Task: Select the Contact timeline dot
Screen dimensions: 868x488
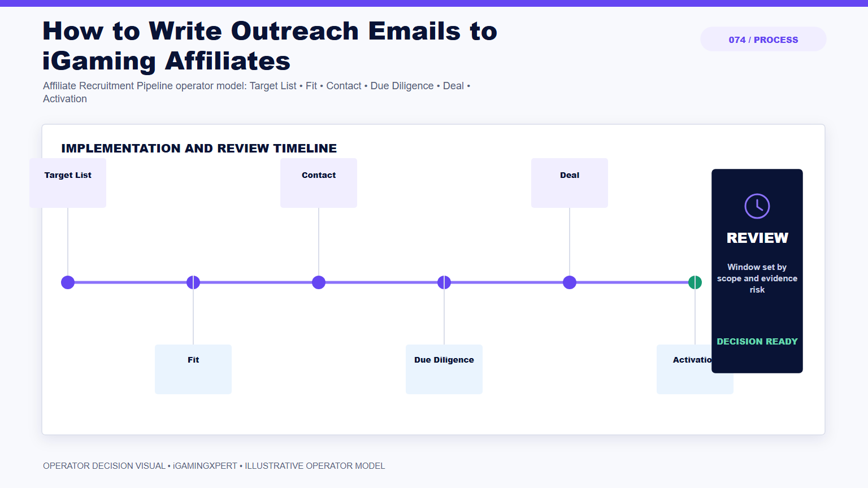Action: coord(319,282)
